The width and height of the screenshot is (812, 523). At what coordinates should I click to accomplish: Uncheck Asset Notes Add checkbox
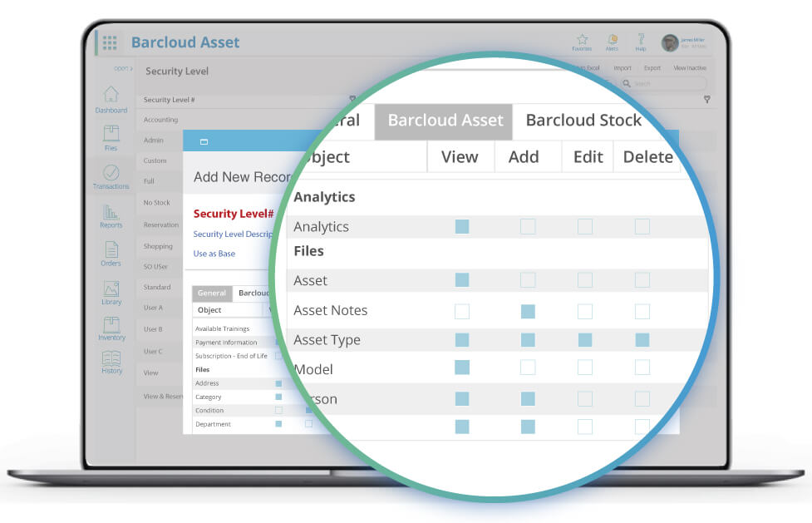point(528,312)
